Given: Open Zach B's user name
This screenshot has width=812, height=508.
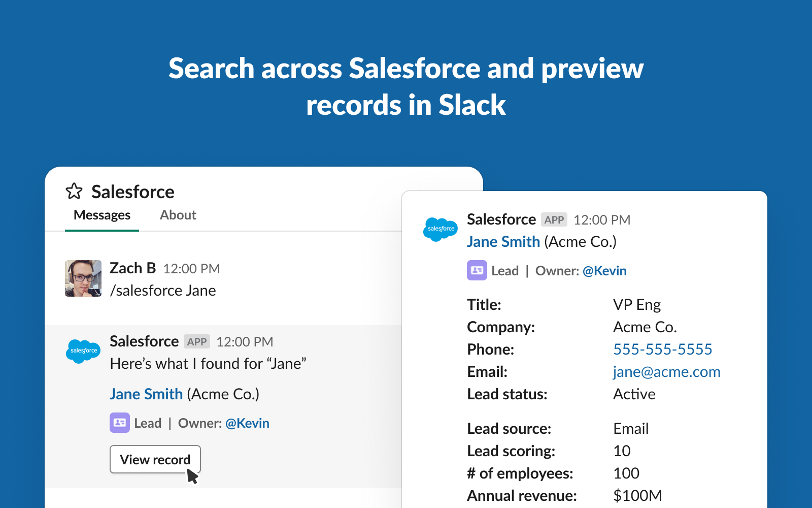Looking at the screenshot, I should (x=133, y=268).
